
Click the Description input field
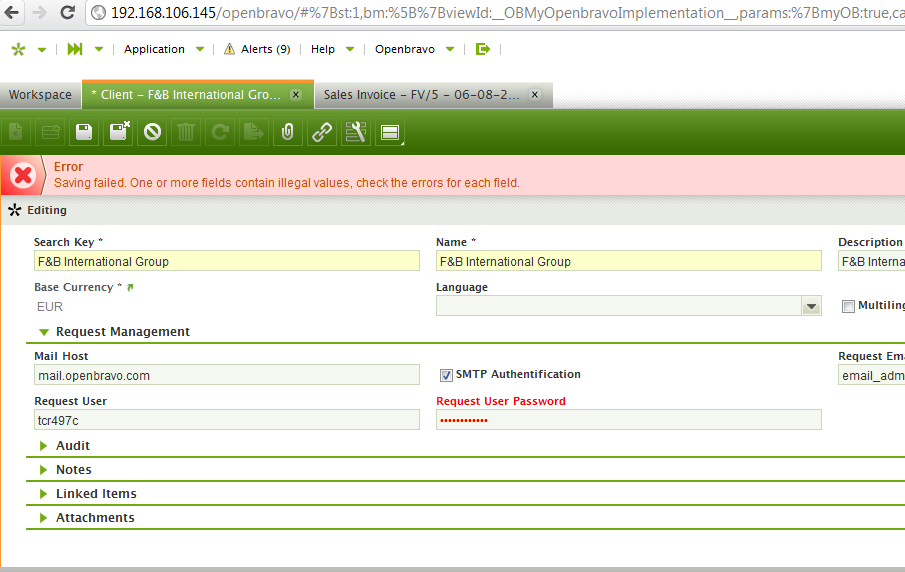[x=872, y=261]
